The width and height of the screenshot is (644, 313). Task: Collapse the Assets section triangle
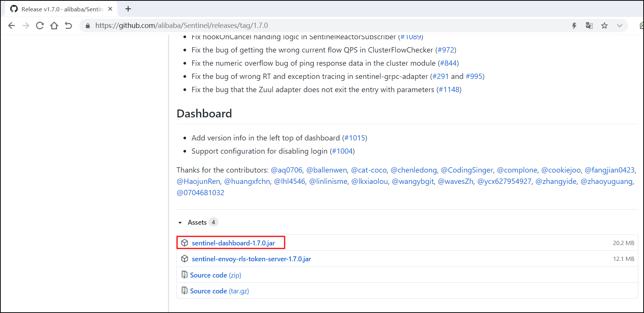pos(180,223)
